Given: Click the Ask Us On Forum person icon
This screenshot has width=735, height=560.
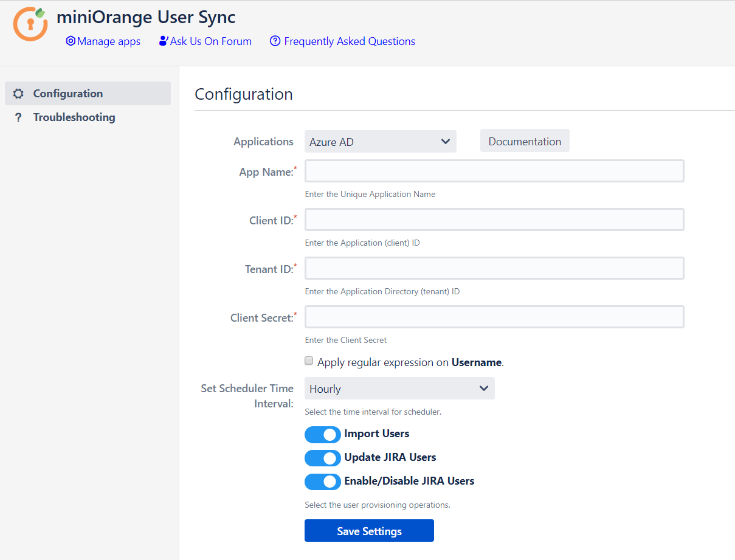Looking at the screenshot, I should 163,41.
